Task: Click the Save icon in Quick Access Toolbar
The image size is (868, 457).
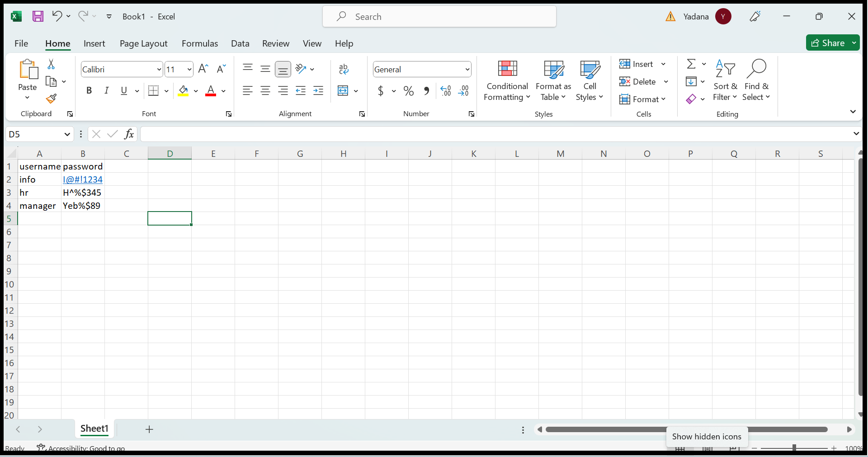Action: pyautogui.click(x=38, y=16)
